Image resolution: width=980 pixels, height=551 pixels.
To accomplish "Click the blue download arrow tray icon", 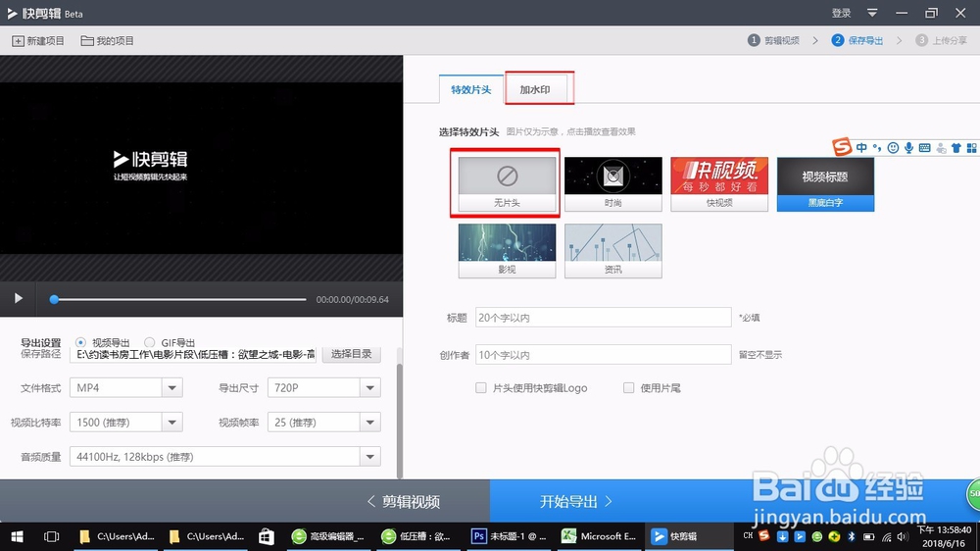I will (782, 536).
